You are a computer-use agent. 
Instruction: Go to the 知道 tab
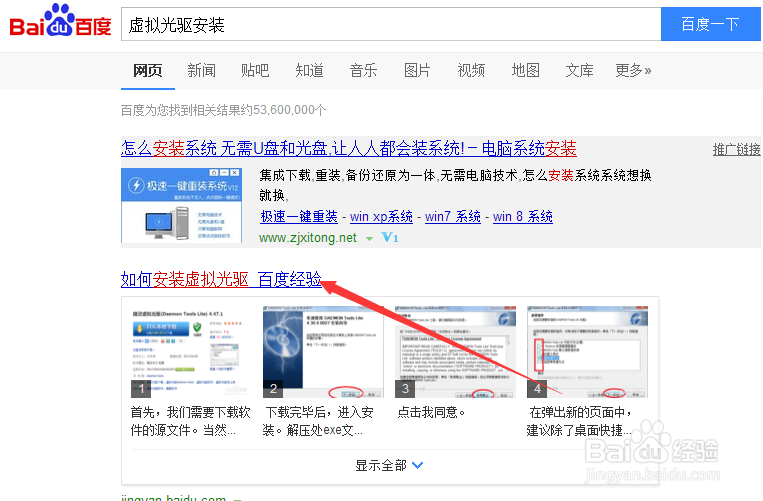(309, 71)
